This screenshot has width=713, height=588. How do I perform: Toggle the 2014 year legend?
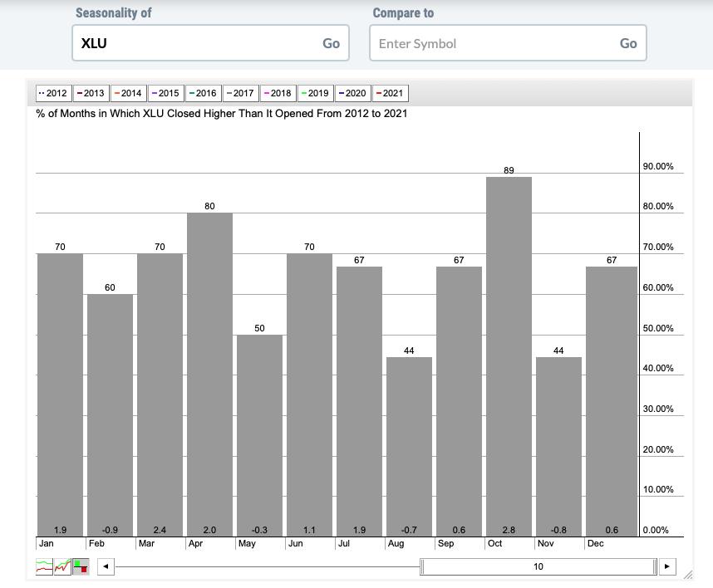tap(128, 93)
